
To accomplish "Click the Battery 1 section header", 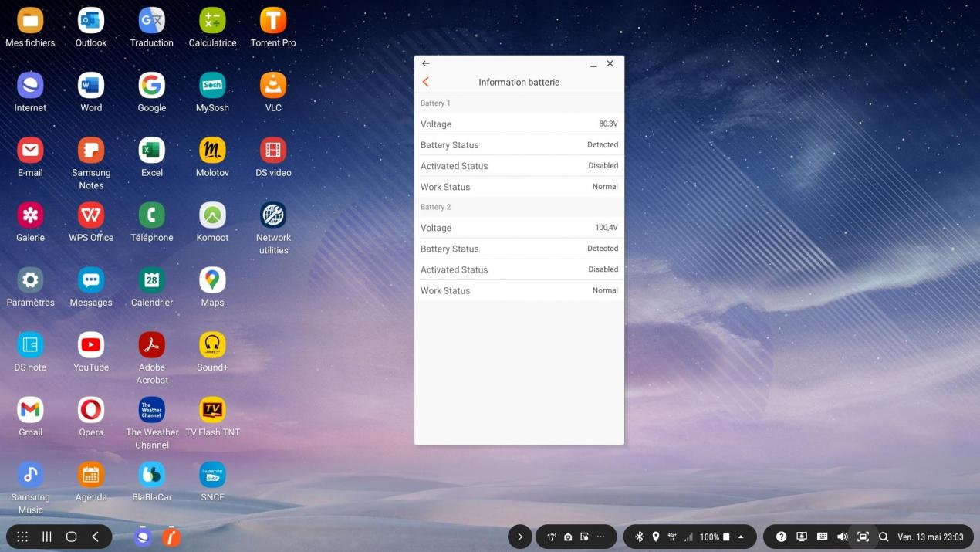I will (519, 103).
